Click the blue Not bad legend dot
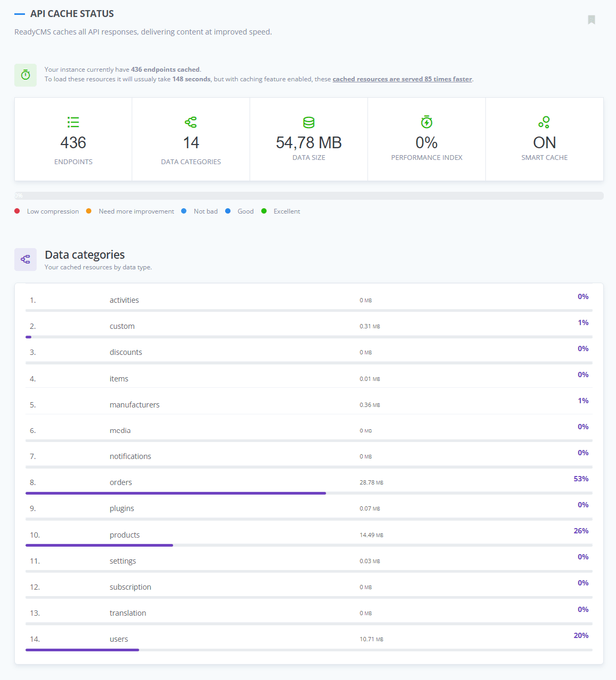The width and height of the screenshot is (616, 680). (x=184, y=211)
